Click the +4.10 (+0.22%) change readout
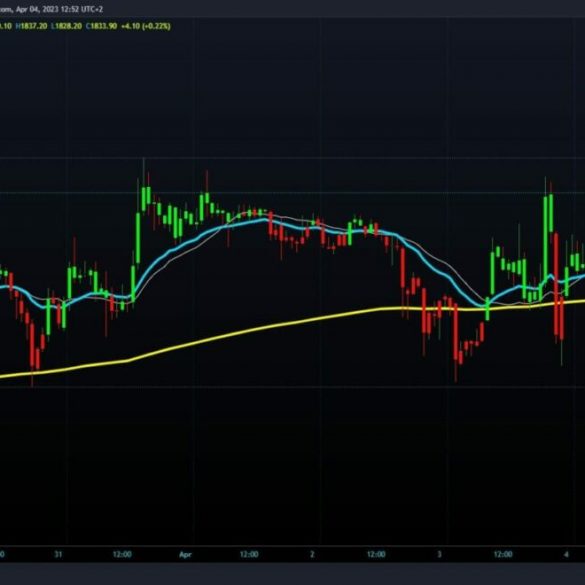585x585 pixels. (x=146, y=26)
